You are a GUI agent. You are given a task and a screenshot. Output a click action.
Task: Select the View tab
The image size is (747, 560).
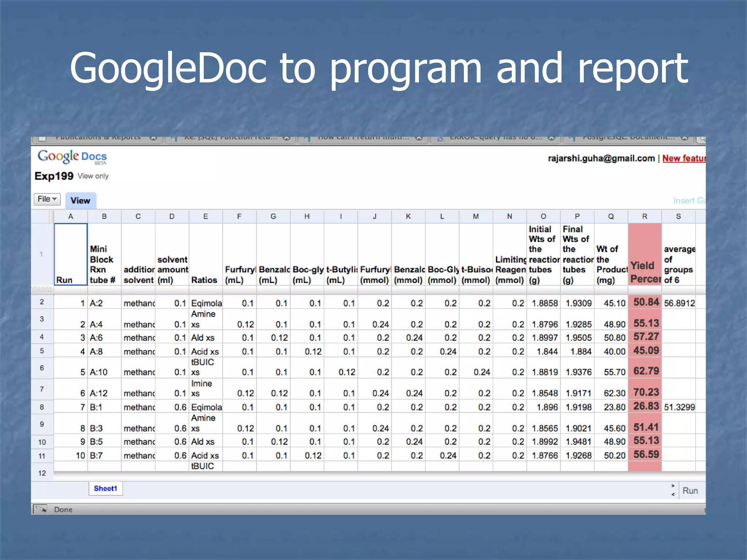(80, 201)
